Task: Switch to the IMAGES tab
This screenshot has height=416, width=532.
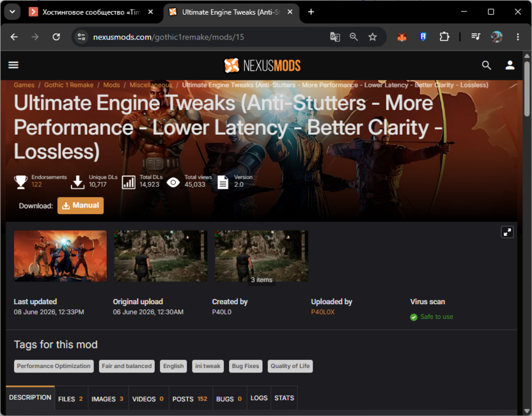Action: [x=107, y=399]
